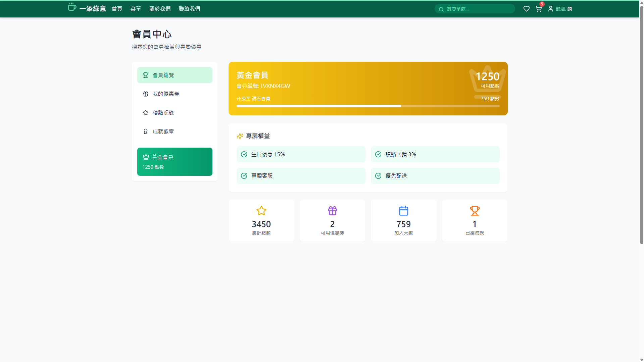This screenshot has height=362, width=644.
Task: Click the tea cup logo icon
Action: pos(72,7)
